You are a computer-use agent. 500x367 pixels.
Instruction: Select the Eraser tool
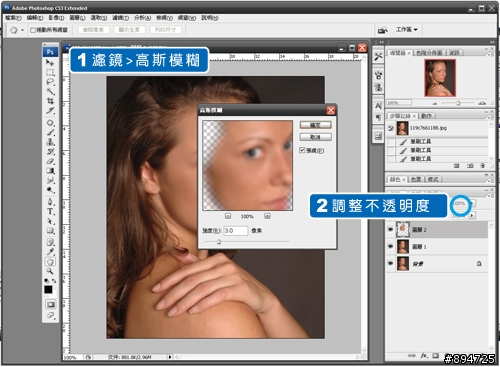pos(50,161)
